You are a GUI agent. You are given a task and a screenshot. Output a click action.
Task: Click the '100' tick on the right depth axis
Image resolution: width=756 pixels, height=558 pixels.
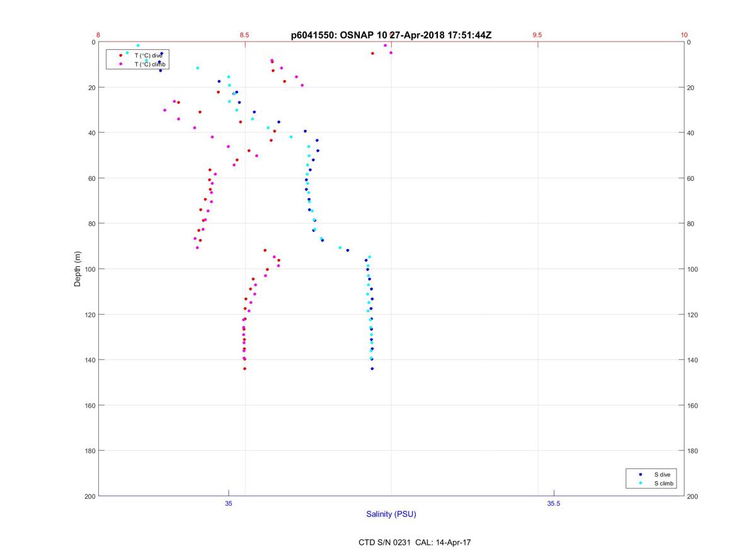[x=693, y=269]
